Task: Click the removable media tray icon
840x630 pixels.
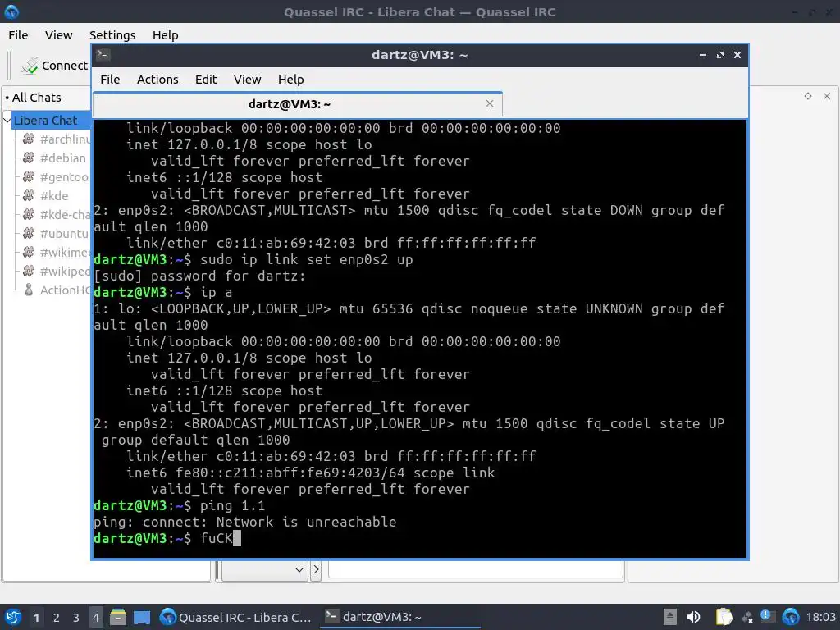Action: [669, 617]
